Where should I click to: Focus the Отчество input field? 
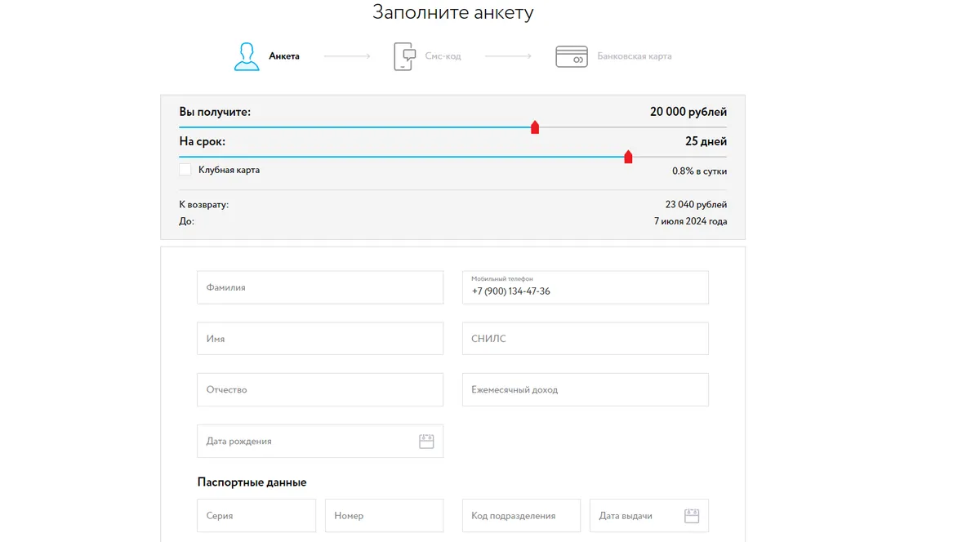tap(320, 390)
